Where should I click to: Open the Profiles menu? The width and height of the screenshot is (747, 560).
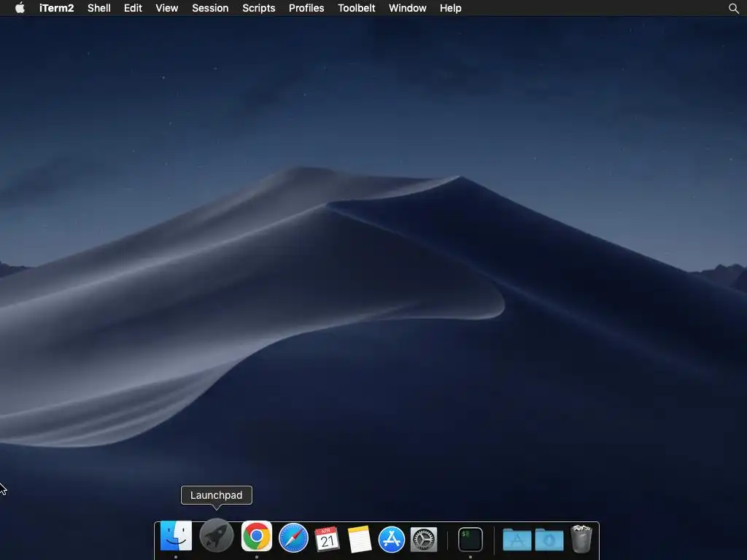306,8
